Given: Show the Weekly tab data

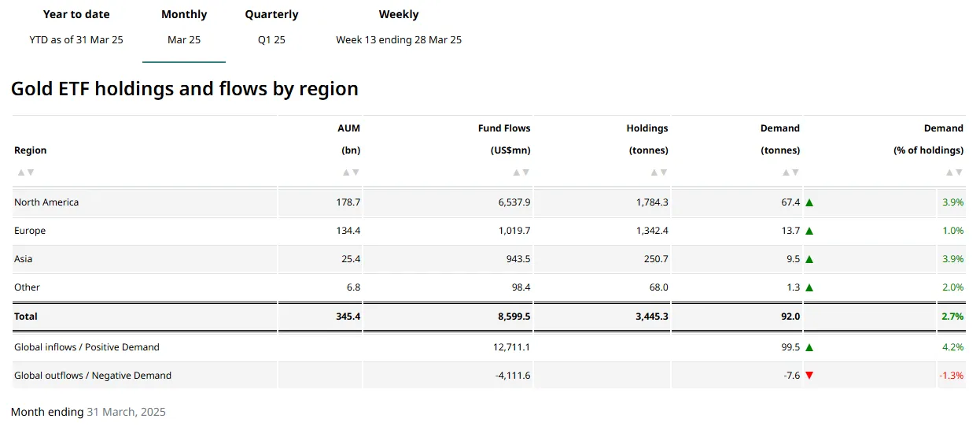Looking at the screenshot, I should point(398,27).
